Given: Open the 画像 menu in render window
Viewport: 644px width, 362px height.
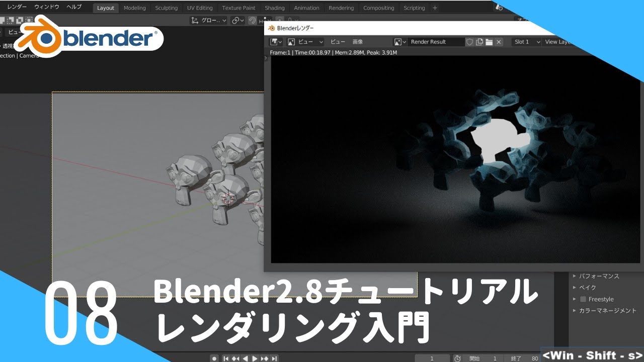Looking at the screenshot, I should 357,42.
